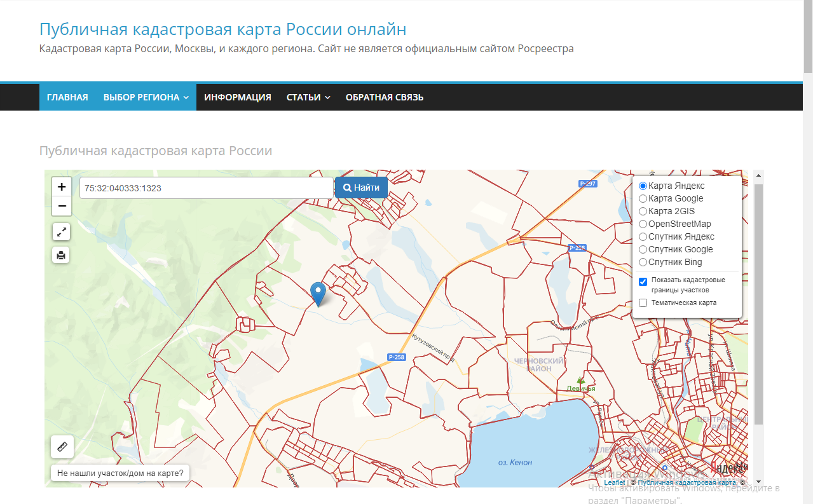Image resolution: width=813 pixels, height=504 pixels.
Task: Choose OpenStreetMap as base map
Action: click(x=643, y=224)
